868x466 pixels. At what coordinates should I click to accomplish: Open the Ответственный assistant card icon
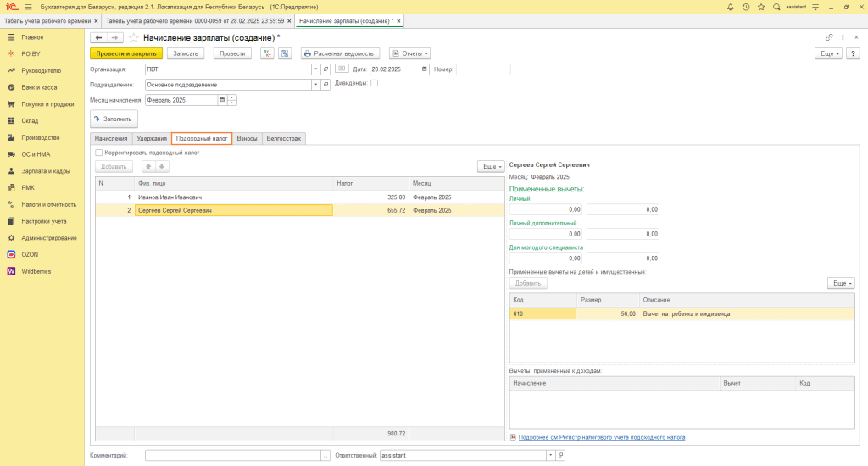point(560,455)
